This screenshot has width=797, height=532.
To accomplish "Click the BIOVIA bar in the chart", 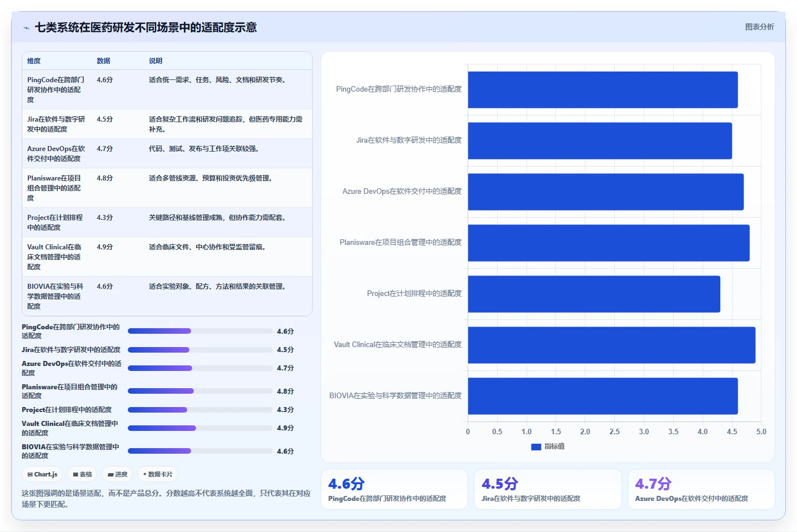I will [x=603, y=396].
